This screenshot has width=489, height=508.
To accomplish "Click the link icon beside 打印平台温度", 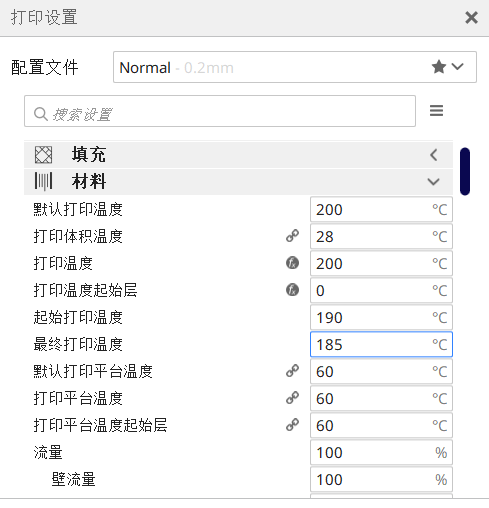I will click(292, 398).
